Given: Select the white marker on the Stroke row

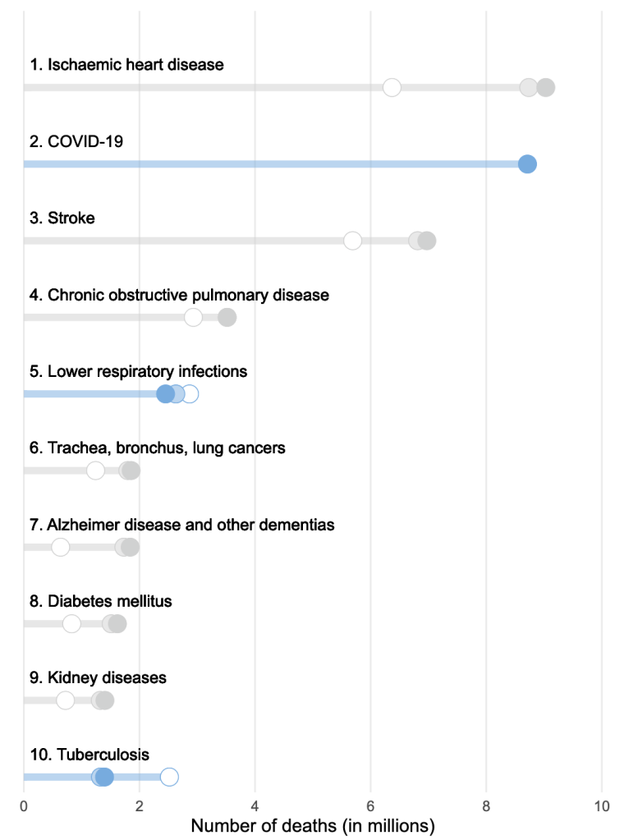Looking at the screenshot, I should (x=352, y=241).
